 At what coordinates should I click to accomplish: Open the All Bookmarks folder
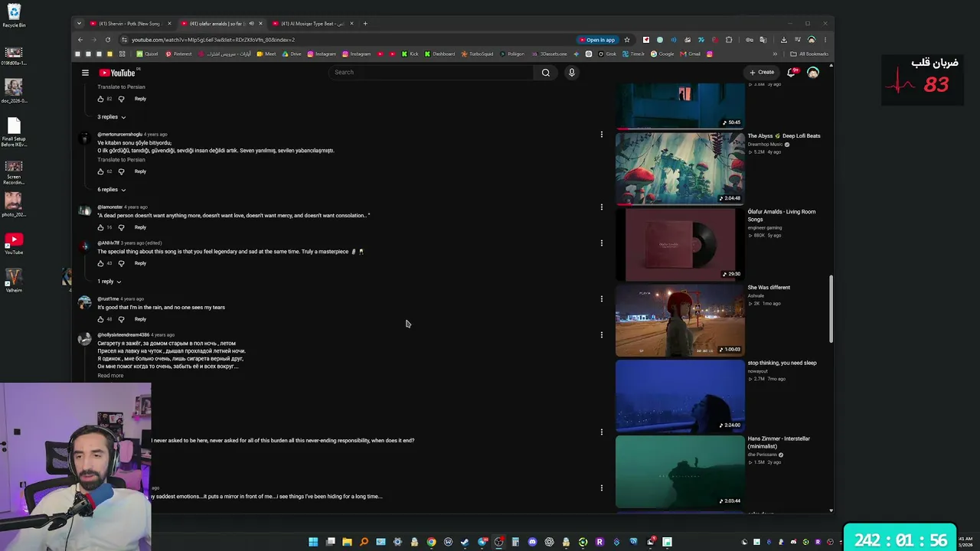tap(809, 54)
